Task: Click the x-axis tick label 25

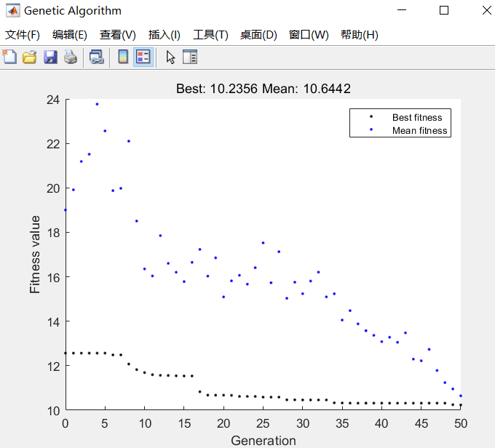Action: point(263,423)
